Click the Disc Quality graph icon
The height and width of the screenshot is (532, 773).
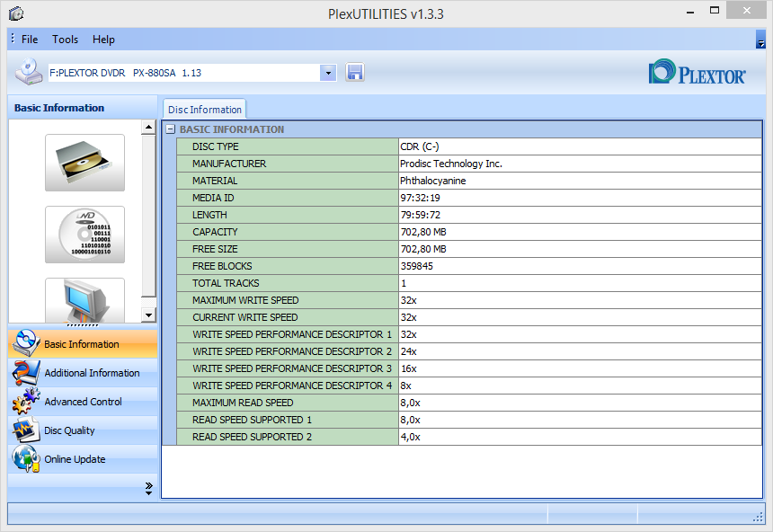pyautogui.click(x=26, y=430)
